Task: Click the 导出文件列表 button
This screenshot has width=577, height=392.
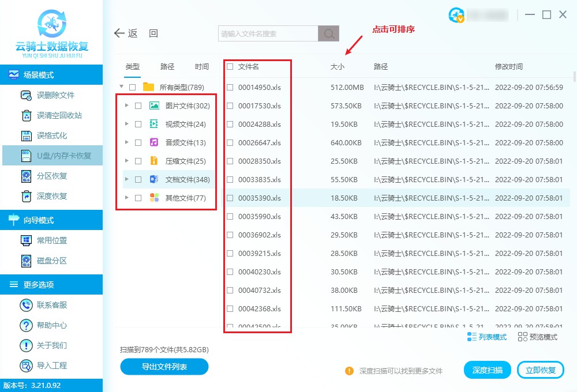Action: (164, 367)
